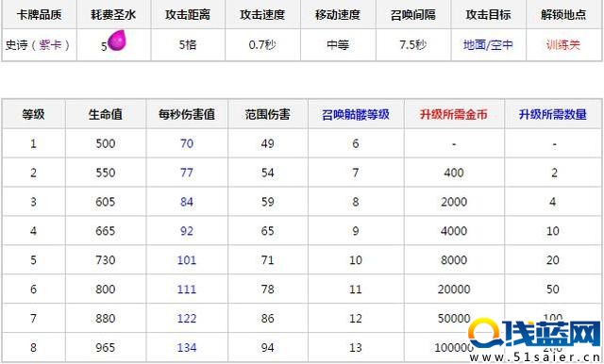Select the 等级 column header
Screen dimensions: 604x364
point(33,114)
